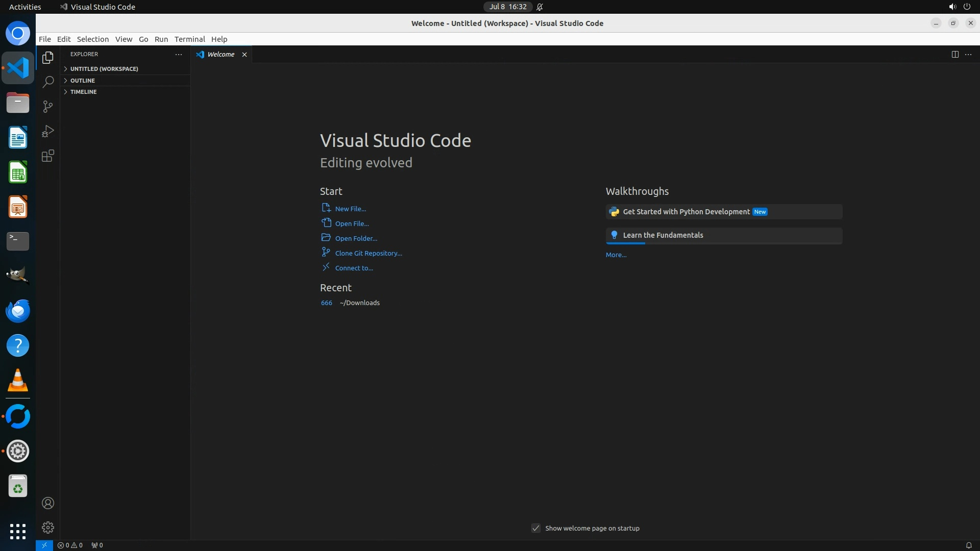Select the Welcome tab
The height and width of the screenshot is (551, 980).
coord(220,54)
